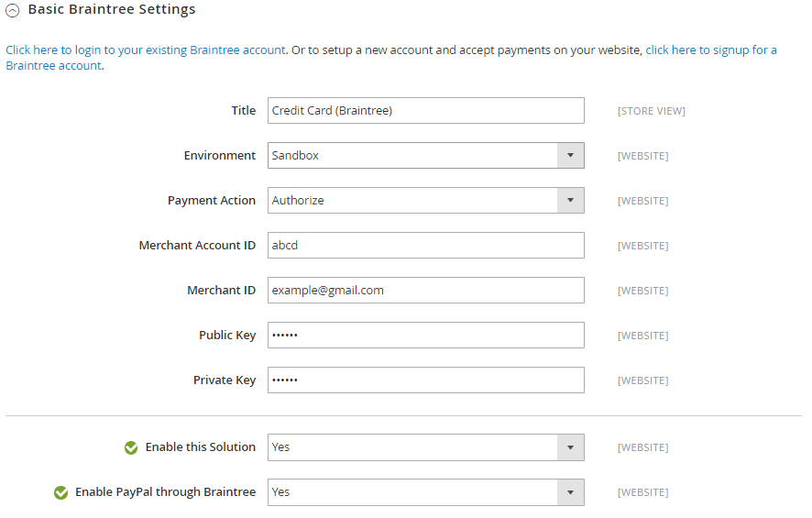The image size is (812, 518).
Task: Open the Payment Action dropdown arrow
Action: pos(570,201)
